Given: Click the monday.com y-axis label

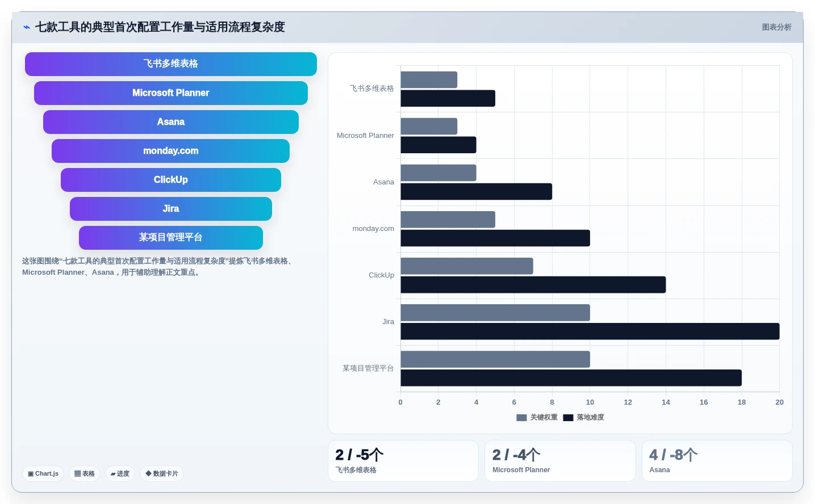Looking at the screenshot, I should click(373, 229).
